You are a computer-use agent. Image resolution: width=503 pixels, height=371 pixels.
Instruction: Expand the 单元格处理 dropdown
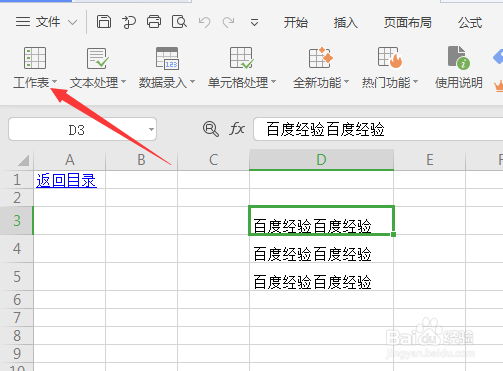[x=274, y=81]
